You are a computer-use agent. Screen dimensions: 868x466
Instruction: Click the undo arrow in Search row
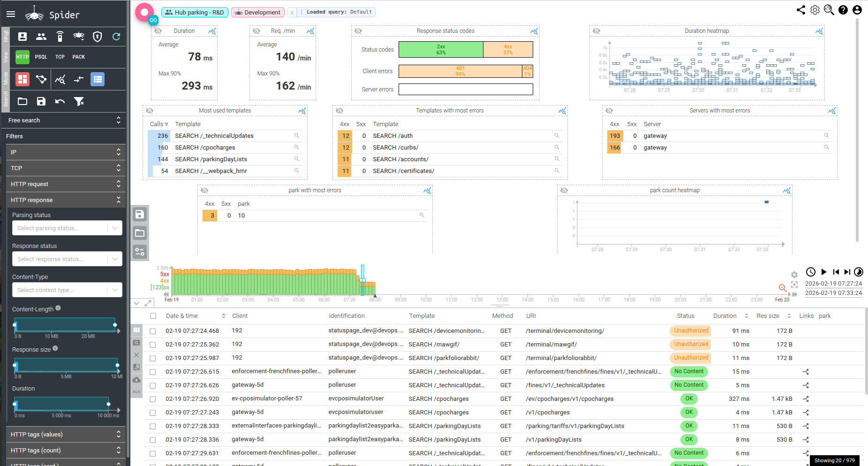point(60,101)
